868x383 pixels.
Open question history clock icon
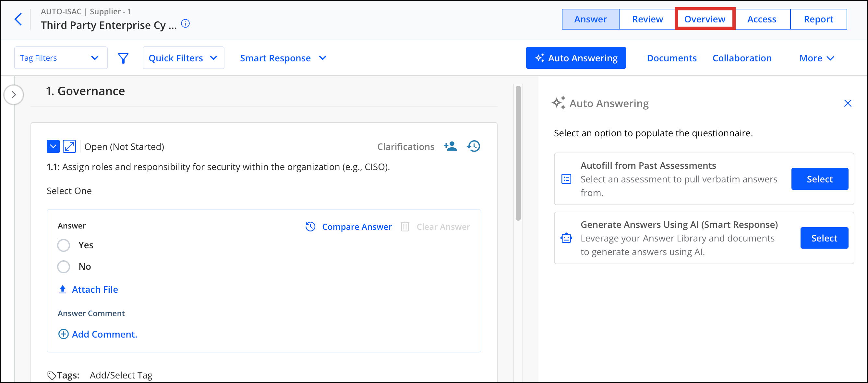click(474, 146)
